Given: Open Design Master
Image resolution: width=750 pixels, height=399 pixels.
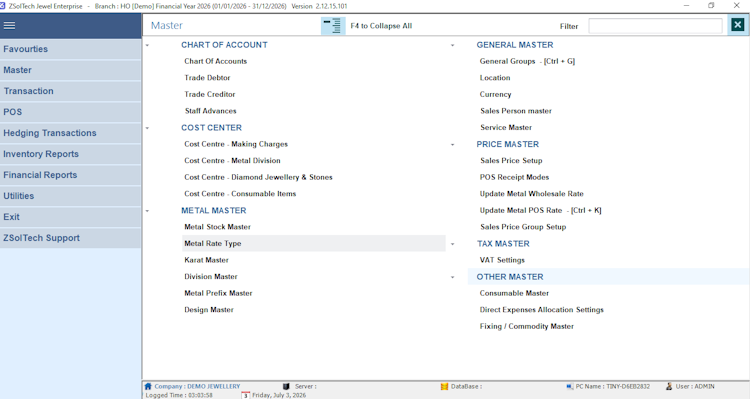Looking at the screenshot, I should [x=209, y=310].
